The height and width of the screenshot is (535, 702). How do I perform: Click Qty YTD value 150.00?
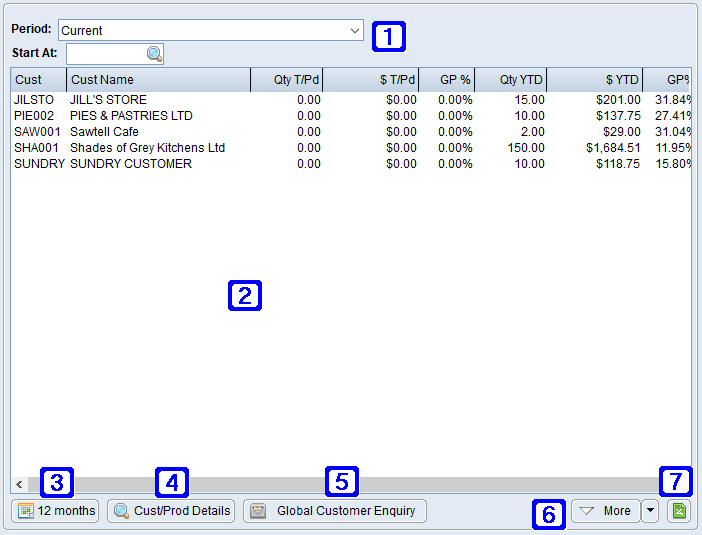click(x=526, y=148)
